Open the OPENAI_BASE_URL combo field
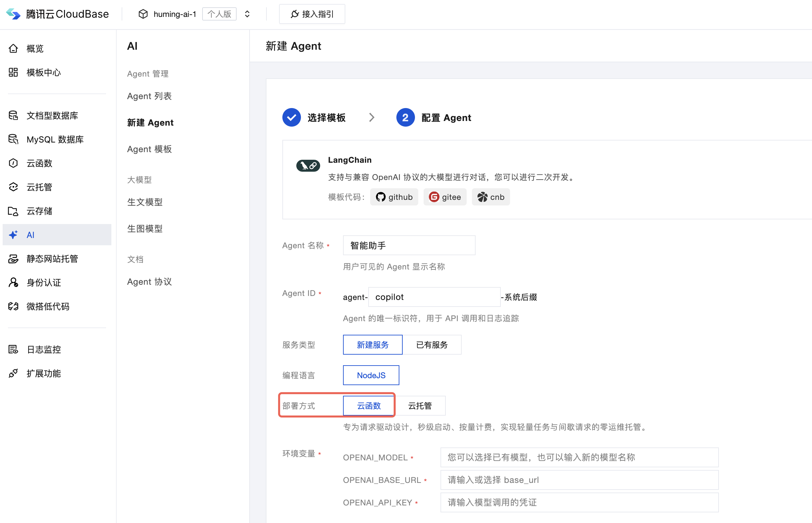This screenshot has height=523, width=812. coord(579,480)
